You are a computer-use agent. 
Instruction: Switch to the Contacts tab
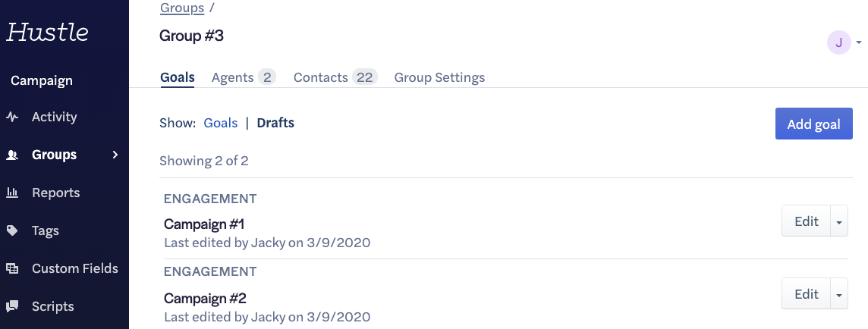tap(335, 77)
